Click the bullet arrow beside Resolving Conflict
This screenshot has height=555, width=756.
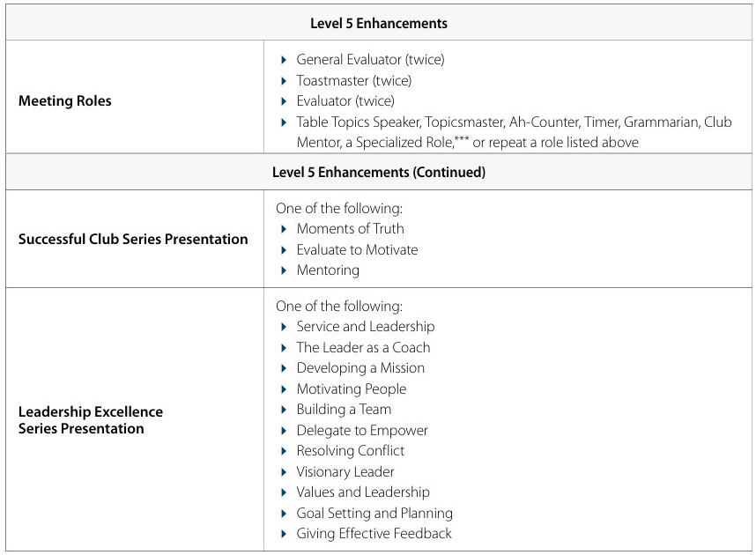[284, 451]
